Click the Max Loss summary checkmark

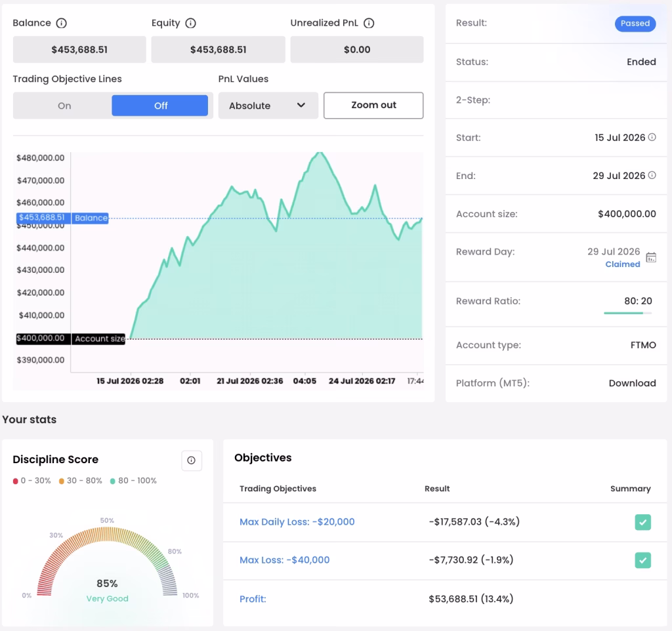(643, 560)
